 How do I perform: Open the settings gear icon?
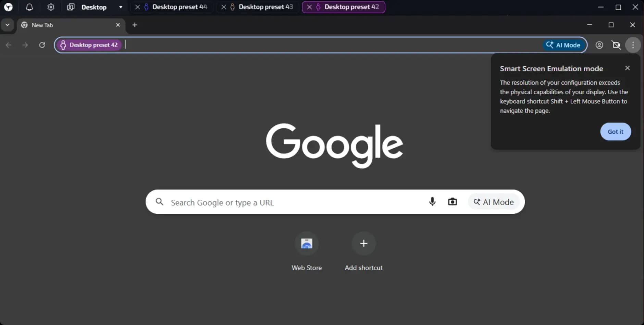(x=51, y=7)
